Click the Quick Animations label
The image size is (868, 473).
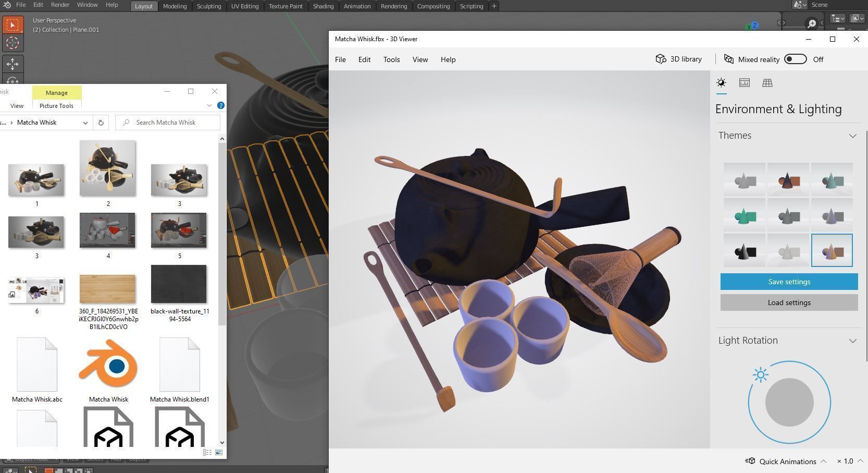tap(788, 462)
